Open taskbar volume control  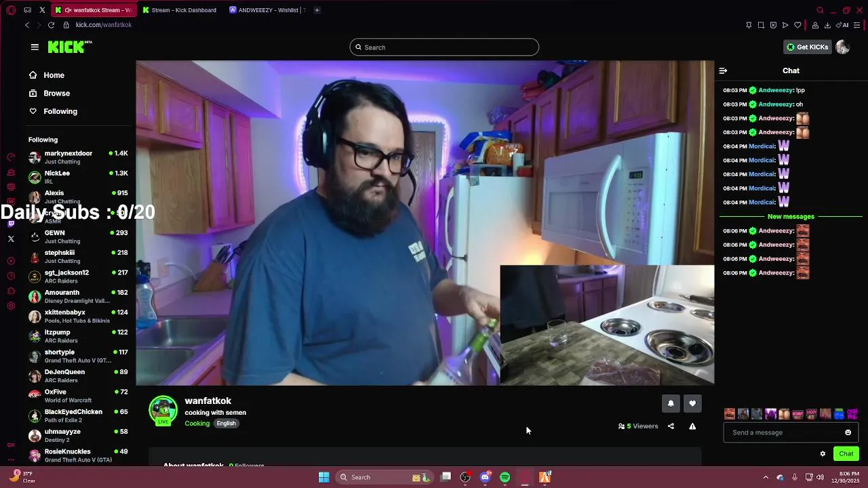click(x=820, y=477)
